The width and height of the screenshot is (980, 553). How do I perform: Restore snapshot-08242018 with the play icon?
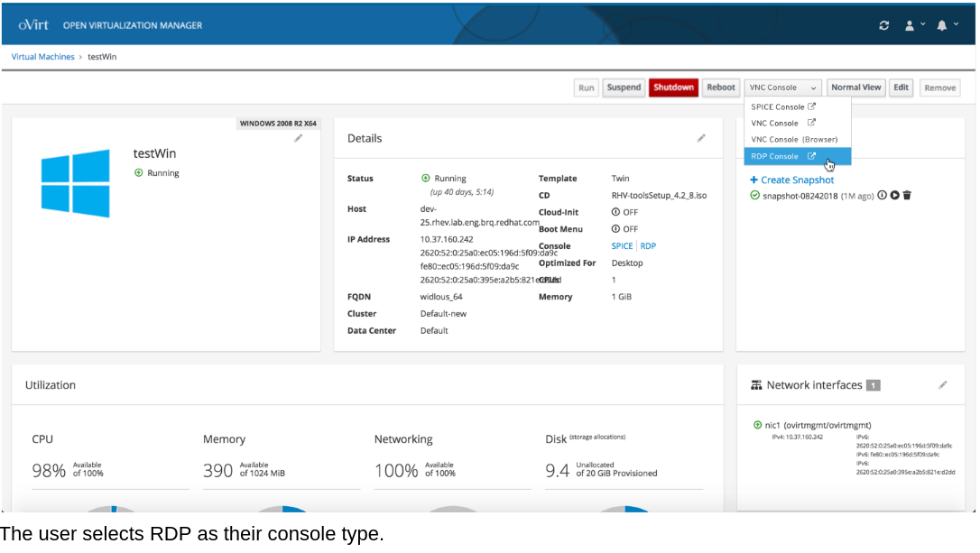tap(894, 195)
